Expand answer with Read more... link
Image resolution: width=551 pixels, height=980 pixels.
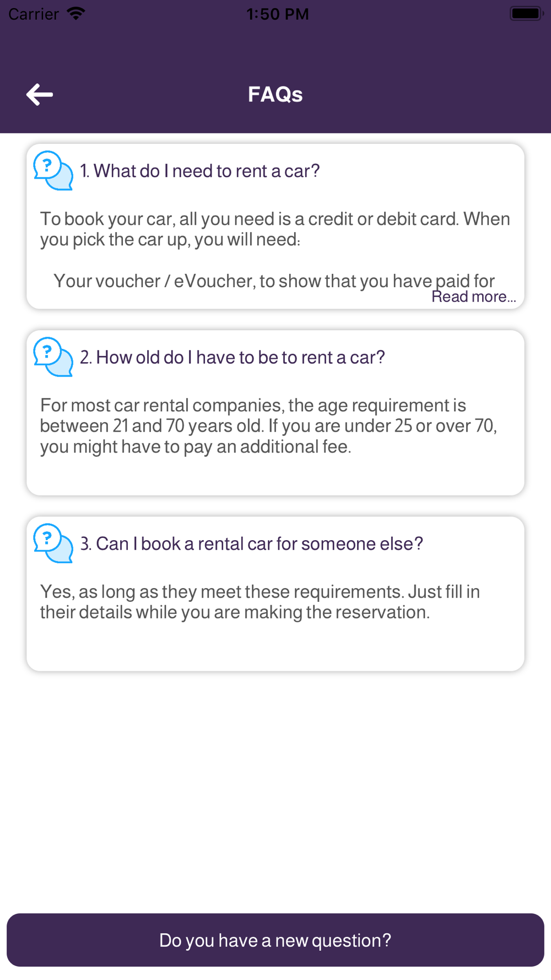click(473, 297)
